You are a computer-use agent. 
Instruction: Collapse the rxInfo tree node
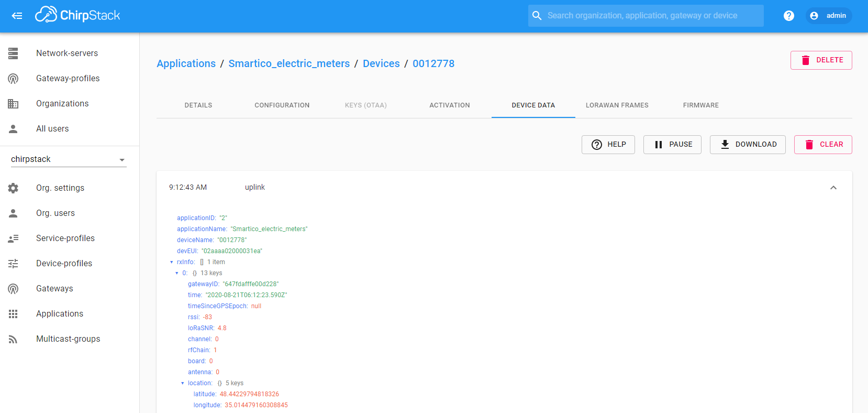[172, 262]
